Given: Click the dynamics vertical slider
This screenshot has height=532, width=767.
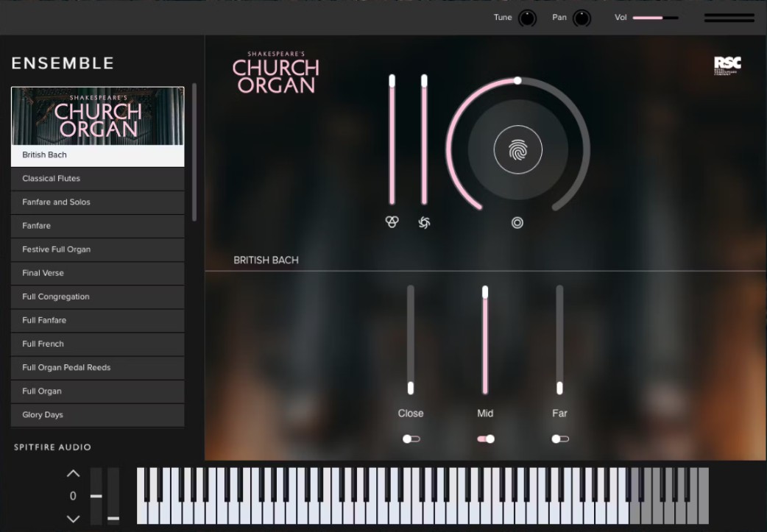Looking at the screenshot, I should point(424,139).
